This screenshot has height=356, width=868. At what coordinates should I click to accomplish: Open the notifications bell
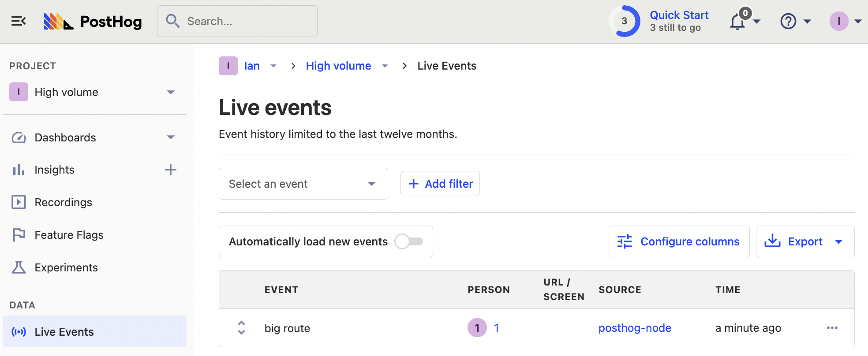[738, 21]
